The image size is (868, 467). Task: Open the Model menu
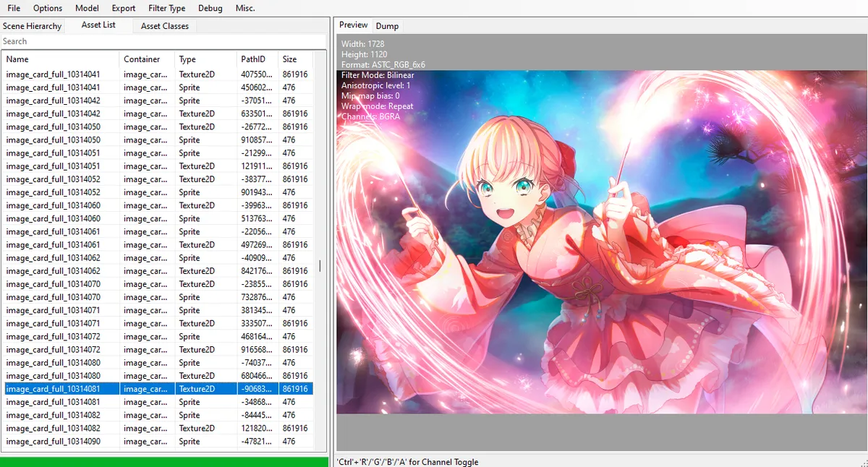87,8
